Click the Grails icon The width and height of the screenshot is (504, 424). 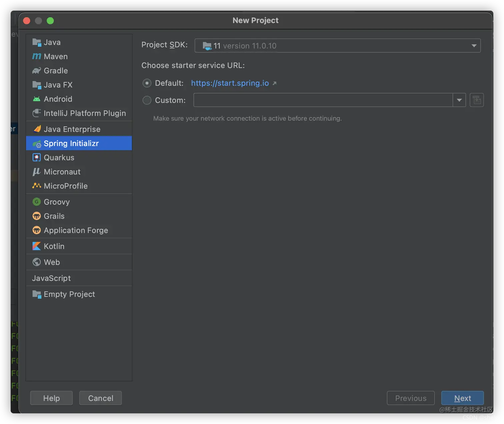[x=37, y=216]
